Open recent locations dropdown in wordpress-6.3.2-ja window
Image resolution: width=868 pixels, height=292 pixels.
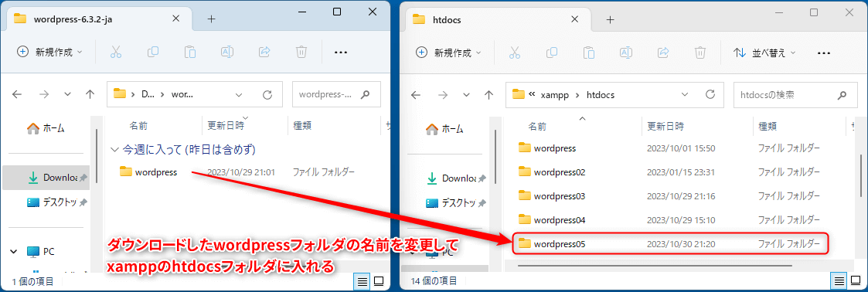(67, 94)
